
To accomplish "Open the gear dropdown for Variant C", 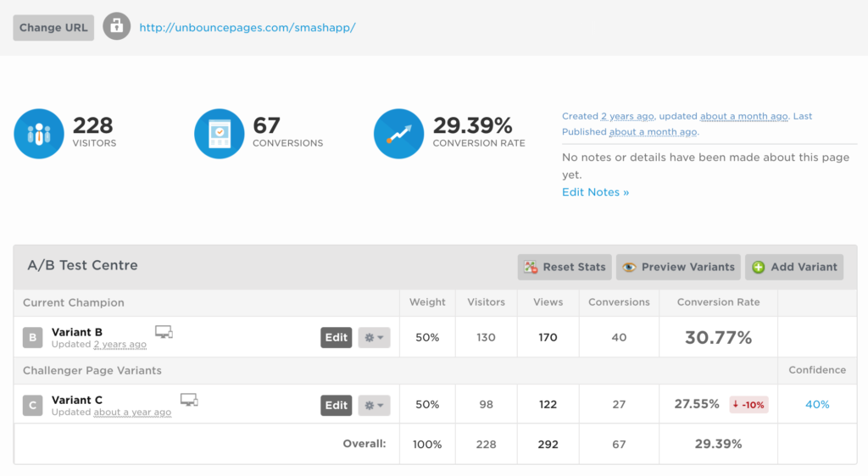I will pos(374,405).
